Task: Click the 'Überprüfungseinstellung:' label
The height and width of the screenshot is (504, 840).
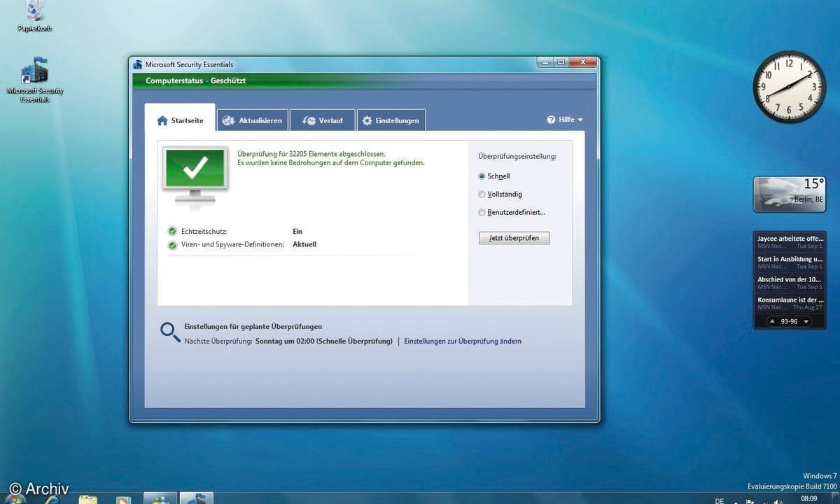Action: (x=517, y=157)
